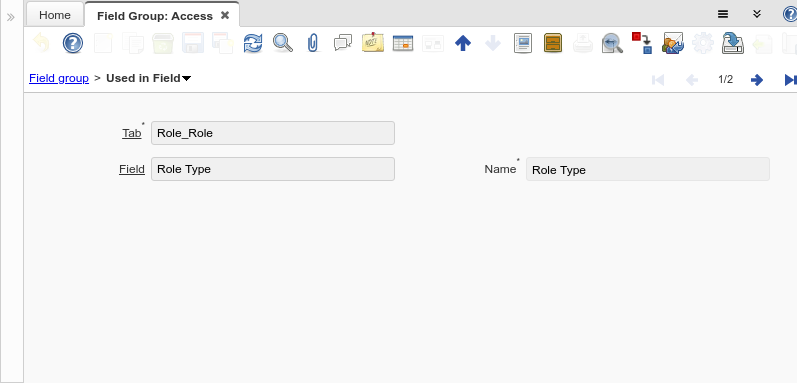The image size is (797, 383).
Task: Open the Used in Field dropdown arrow
Action: (187, 79)
